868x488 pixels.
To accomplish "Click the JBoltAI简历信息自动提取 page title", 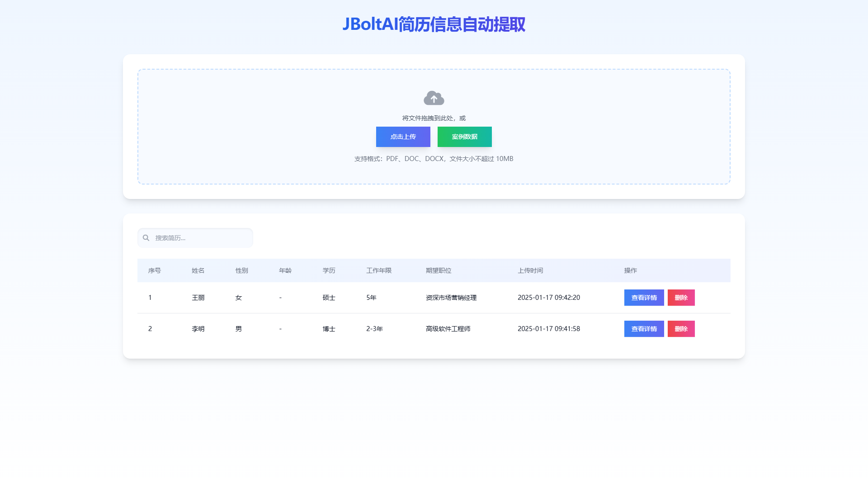I will 434,24.
